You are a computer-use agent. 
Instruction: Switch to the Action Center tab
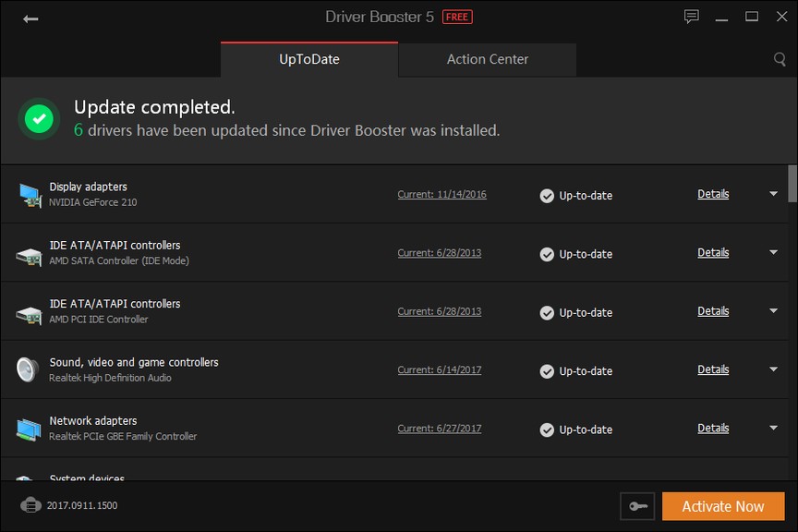[x=488, y=59]
